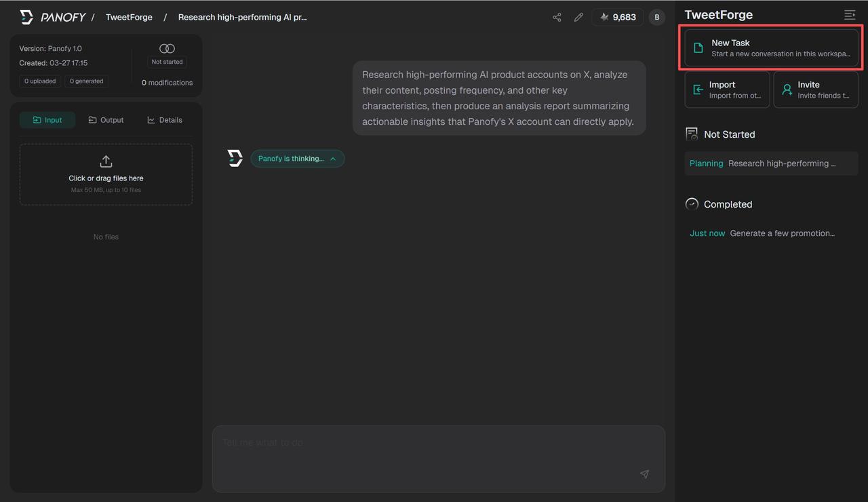868x502 pixels.
Task: Go to TweetForge breadcrumb link
Action: (x=129, y=17)
